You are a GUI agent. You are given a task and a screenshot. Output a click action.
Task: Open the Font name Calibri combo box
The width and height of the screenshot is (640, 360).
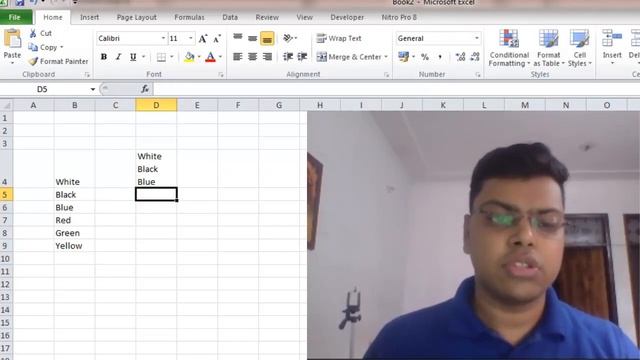[x=131, y=38]
